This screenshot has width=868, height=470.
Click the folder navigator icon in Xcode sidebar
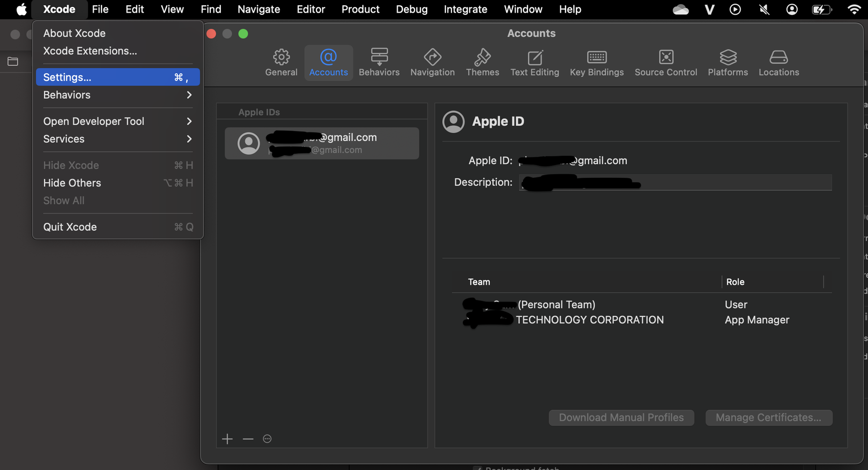point(13,62)
